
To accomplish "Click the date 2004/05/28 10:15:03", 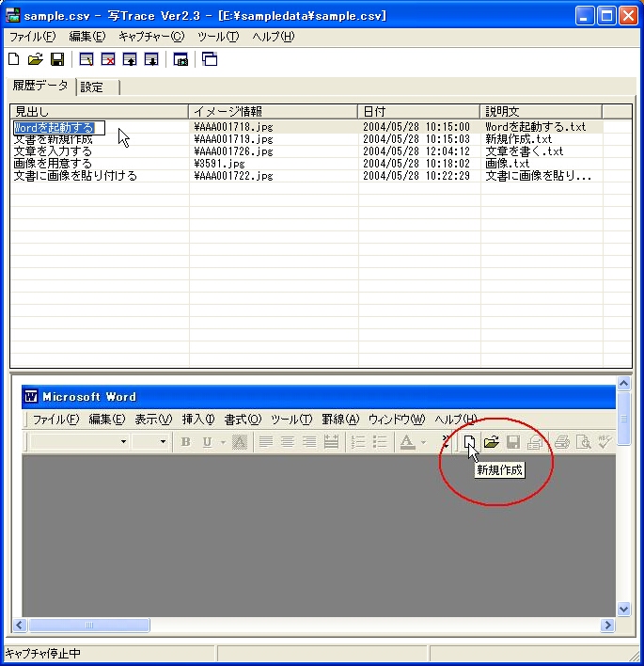I will tap(416, 139).
